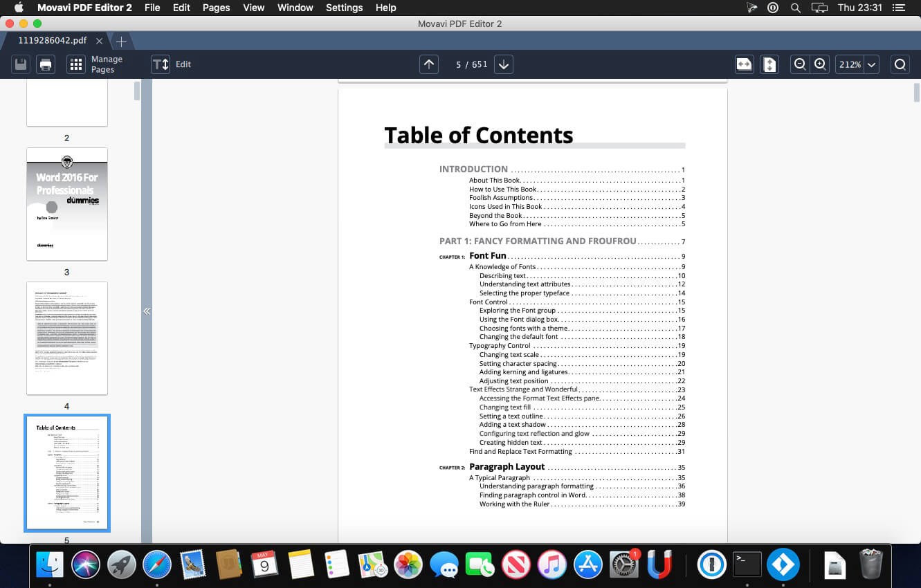The width and height of the screenshot is (921, 588).
Task: Open the Pages menu
Action: click(x=216, y=8)
